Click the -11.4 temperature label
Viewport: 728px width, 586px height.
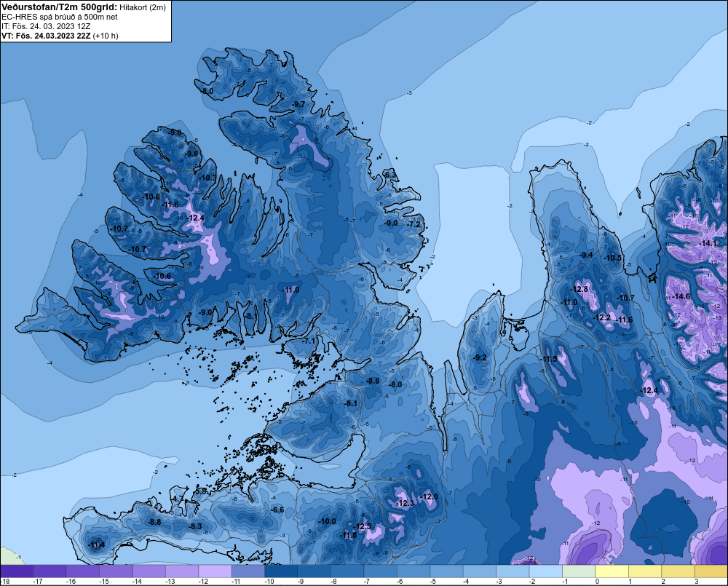tap(96, 545)
